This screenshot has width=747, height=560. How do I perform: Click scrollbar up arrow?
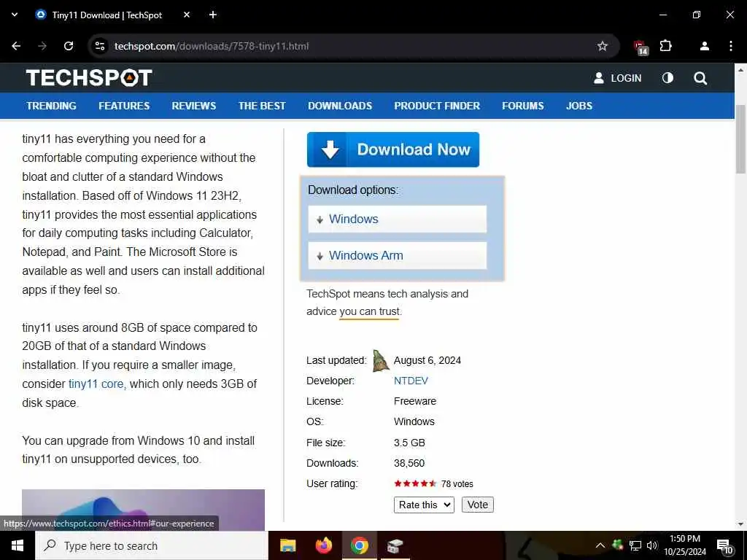pyautogui.click(x=740, y=69)
